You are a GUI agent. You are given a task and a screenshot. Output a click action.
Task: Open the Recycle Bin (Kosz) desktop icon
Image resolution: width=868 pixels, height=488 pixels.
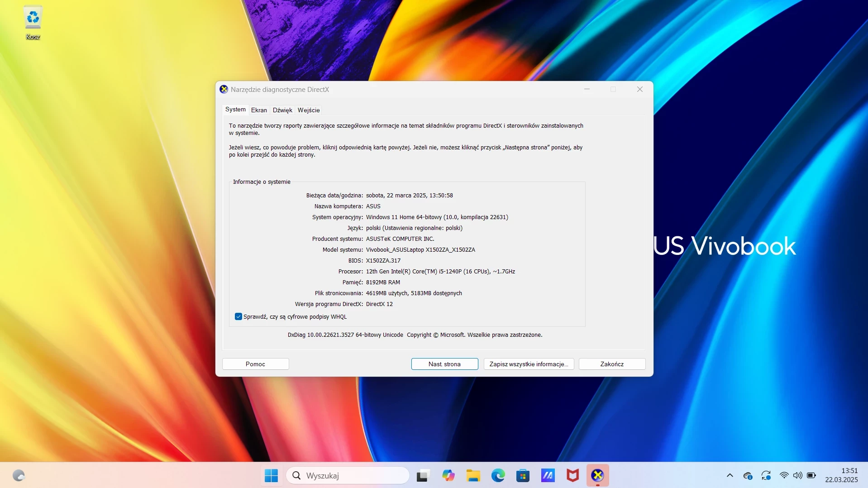click(x=33, y=24)
